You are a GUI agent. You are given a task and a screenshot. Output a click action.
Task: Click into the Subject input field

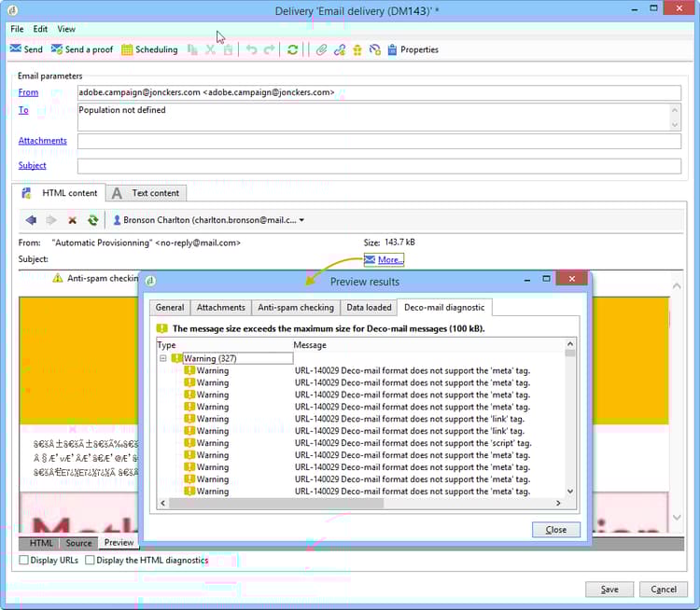click(x=378, y=166)
